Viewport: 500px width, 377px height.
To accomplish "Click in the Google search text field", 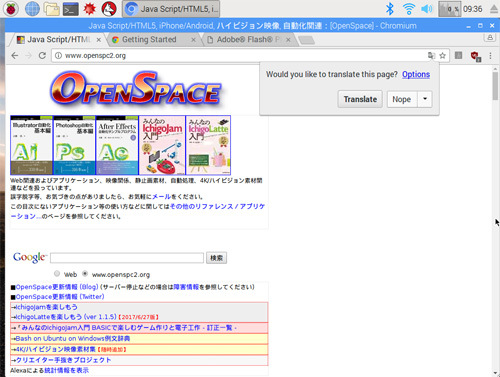I will pyautogui.click(x=127, y=258).
